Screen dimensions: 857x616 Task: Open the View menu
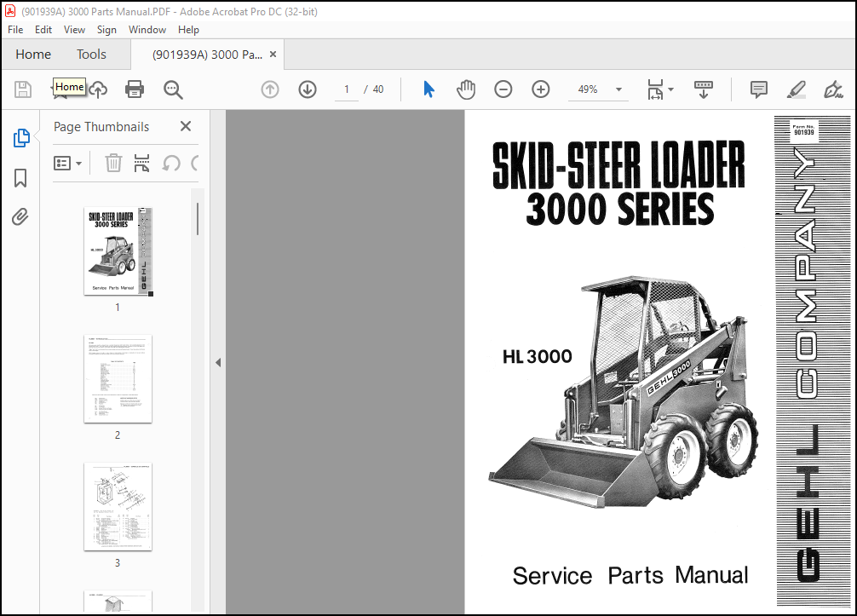click(x=74, y=30)
